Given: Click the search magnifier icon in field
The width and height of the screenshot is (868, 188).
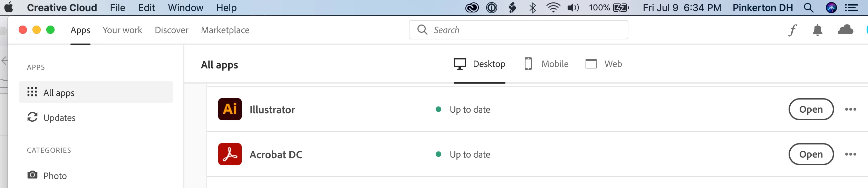Looking at the screenshot, I should point(422,30).
